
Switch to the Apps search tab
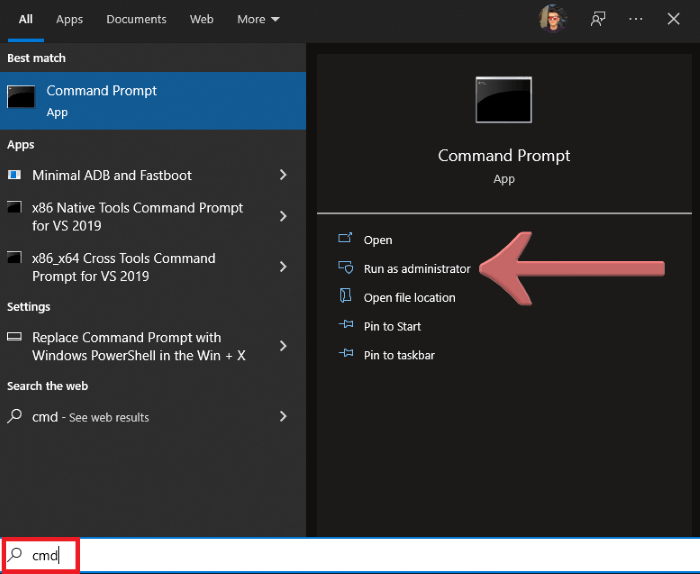(69, 19)
